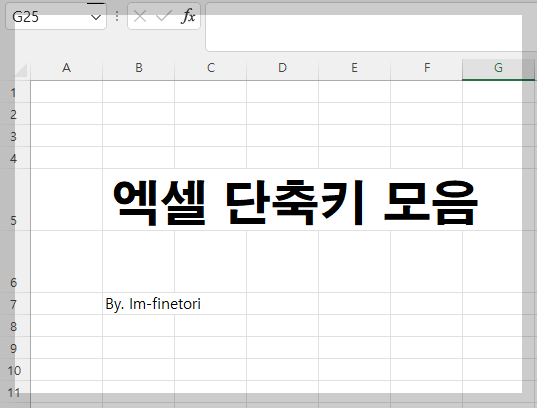Click the three-dot handle beside the Name Box
The height and width of the screenshot is (408, 537).
pyautogui.click(x=117, y=16)
